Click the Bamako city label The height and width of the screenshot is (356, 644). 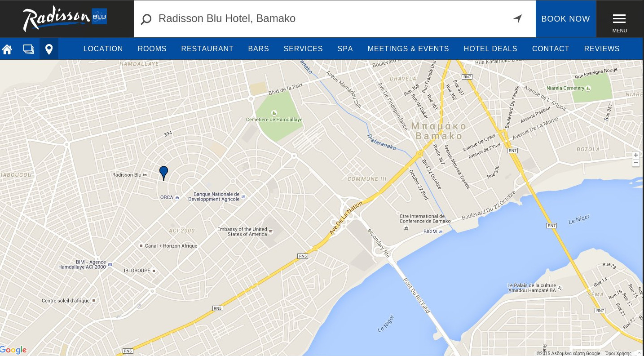click(x=439, y=136)
